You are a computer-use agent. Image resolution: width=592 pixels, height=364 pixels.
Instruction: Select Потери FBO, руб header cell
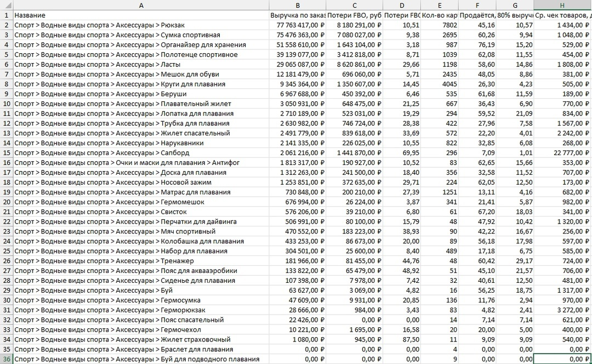coord(355,15)
